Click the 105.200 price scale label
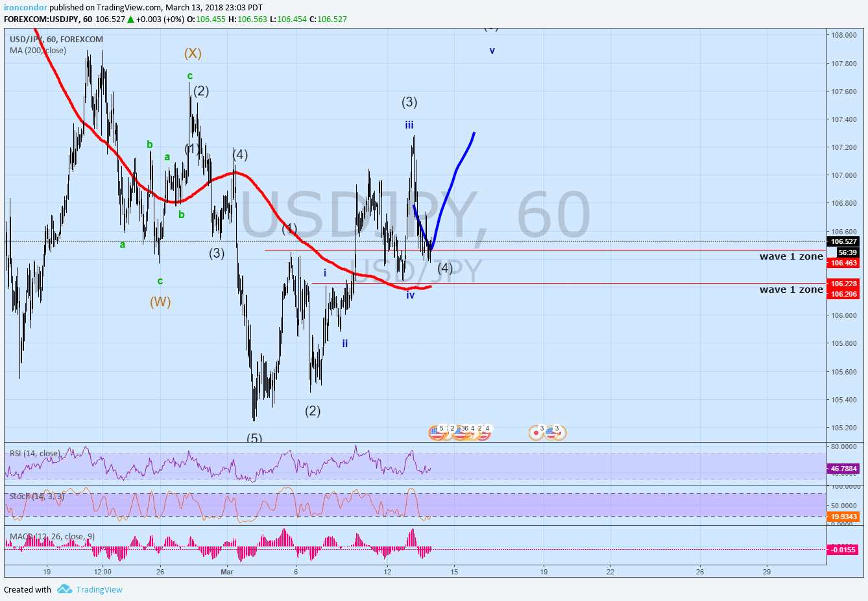 point(844,428)
